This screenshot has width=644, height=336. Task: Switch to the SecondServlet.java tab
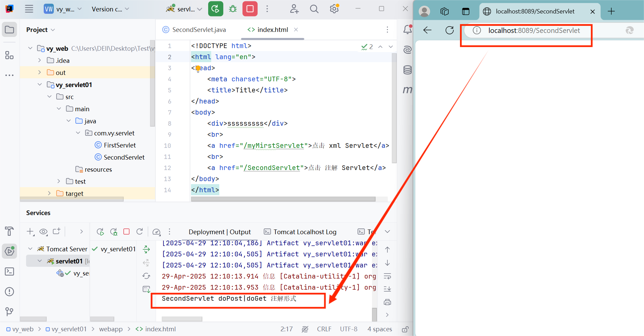point(198,30)
